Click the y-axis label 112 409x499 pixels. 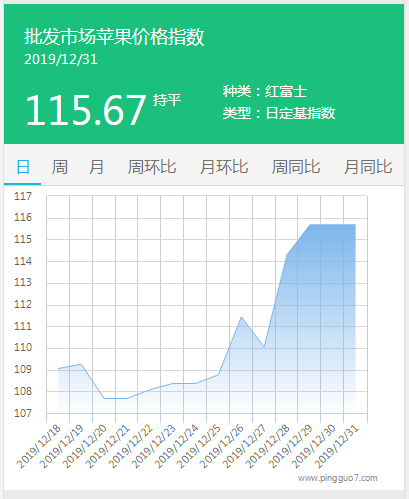(23, 304)
